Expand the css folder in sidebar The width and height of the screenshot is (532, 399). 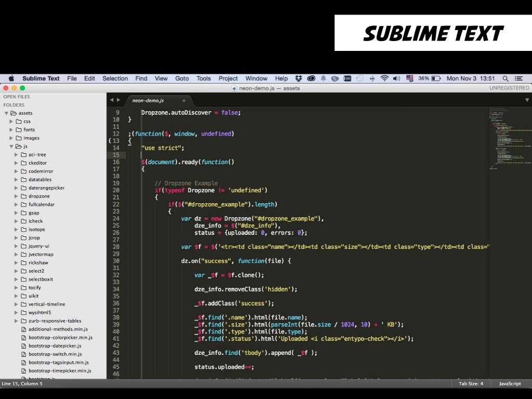point(11,122)
